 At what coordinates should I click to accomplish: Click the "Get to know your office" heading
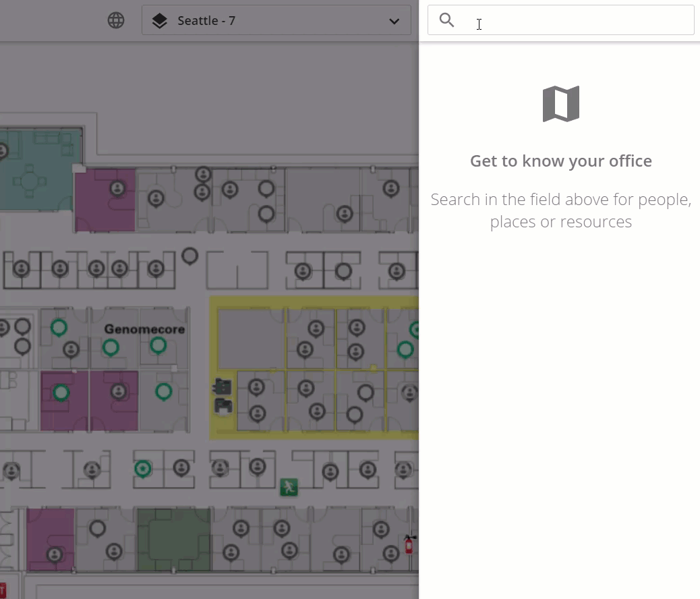click(x=560, y=161)
